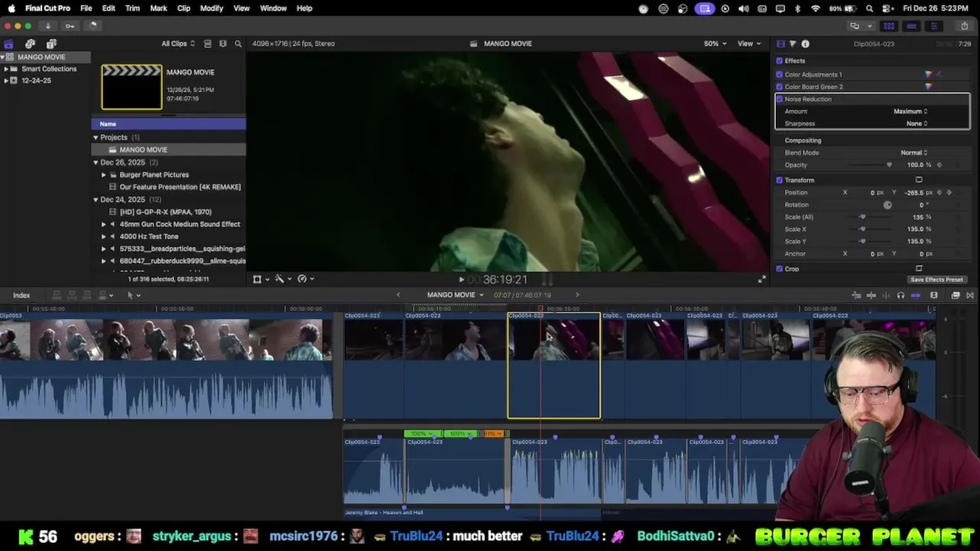980x551 pixels.
Task: Open the All Clips filter dropdown
Action: tap(178, 44)
